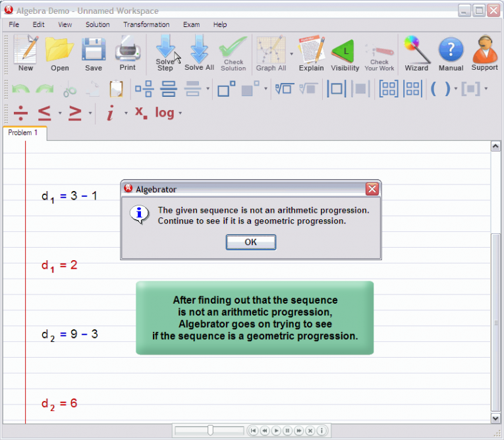Viewport: 504px width, 440px height.
Task: Expand the parentheses dropdown arrow
Action: (x=455, y=89)
